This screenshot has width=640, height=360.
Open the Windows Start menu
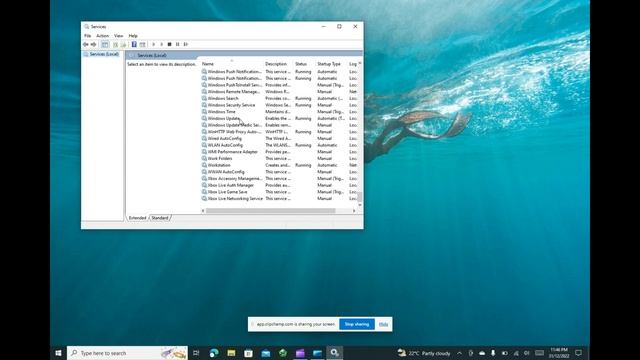pyautogui.click(x=58, y=353)
